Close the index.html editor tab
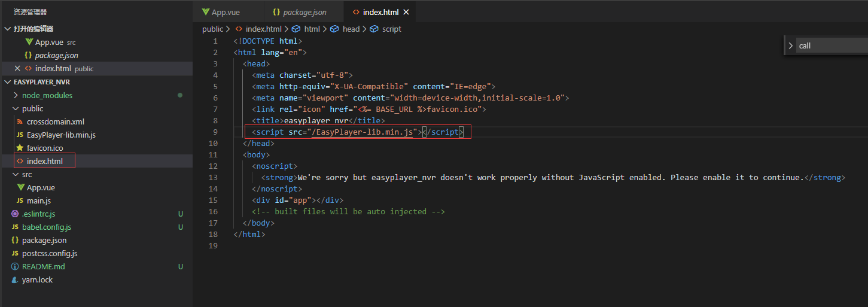 pyautogui.click(x=407, y=12)
